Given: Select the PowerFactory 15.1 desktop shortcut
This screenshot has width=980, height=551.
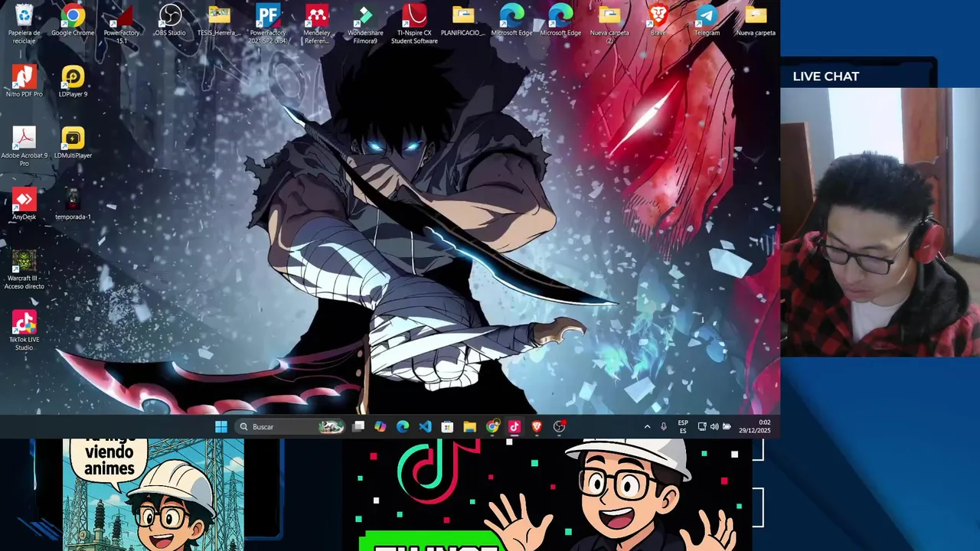Looking at the screenshot, I should 122,23.
